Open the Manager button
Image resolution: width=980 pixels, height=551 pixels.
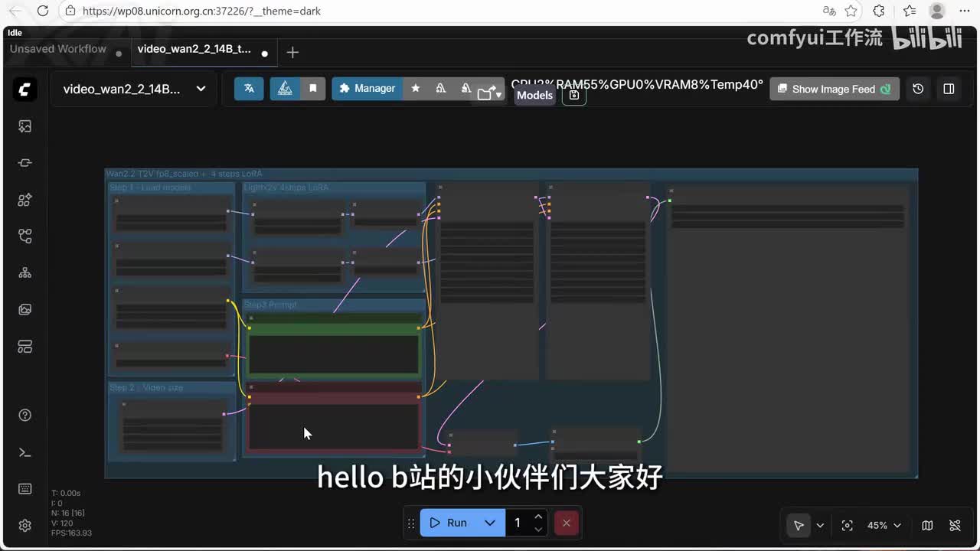coord(367,88)
